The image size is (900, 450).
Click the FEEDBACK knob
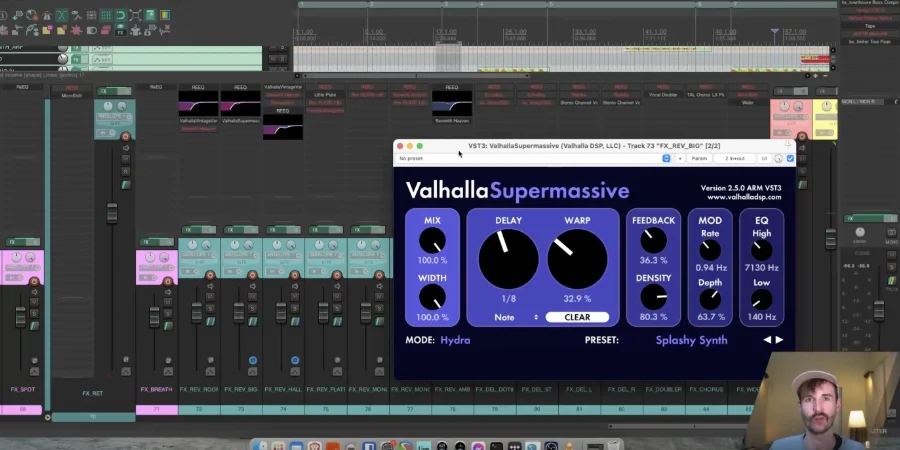point(653,240)
